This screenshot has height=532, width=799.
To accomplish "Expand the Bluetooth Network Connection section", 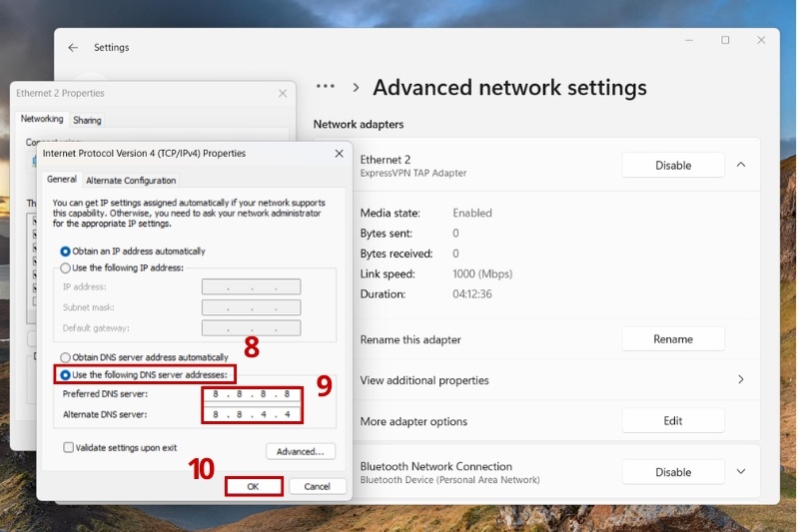I will [741, 471].
